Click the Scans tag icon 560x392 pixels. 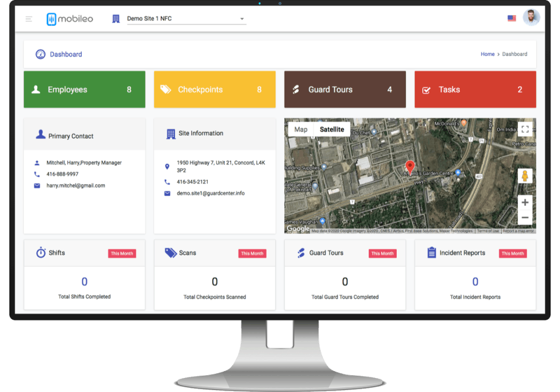click(171, 253)
